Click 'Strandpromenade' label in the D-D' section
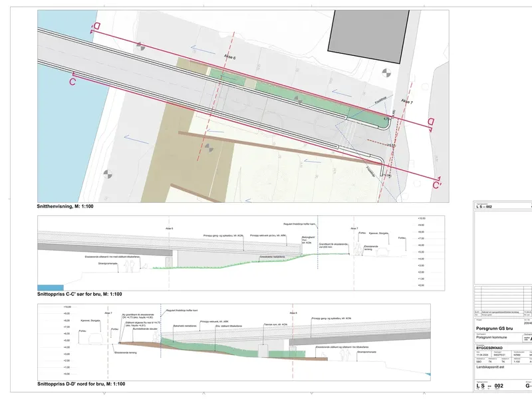 [x=367, y=352]
